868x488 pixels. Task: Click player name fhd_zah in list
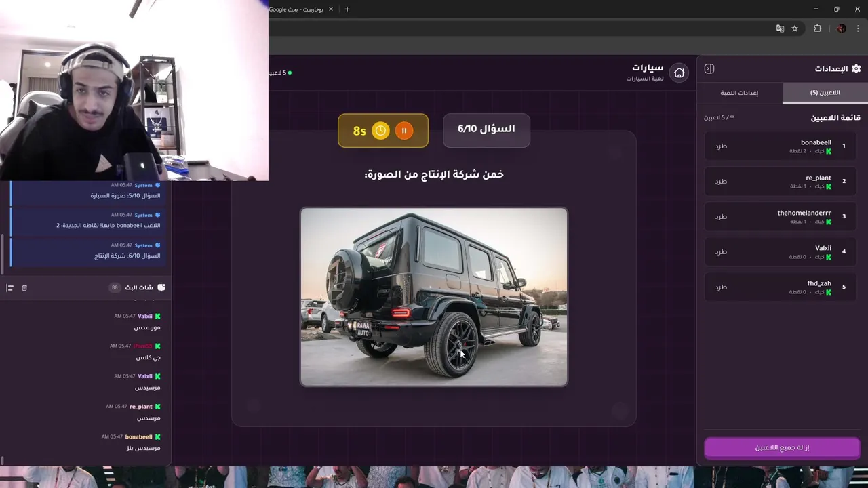point(819,283)
